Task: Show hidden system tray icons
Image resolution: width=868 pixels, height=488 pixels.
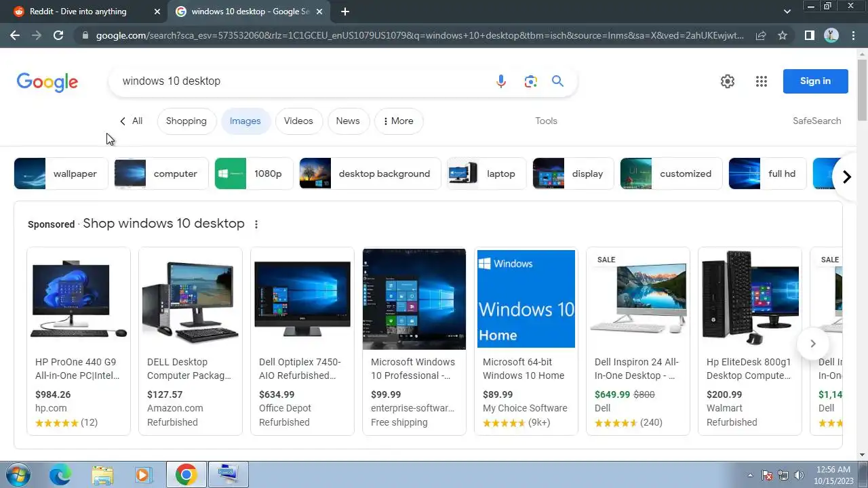Action: tap(750, 475)
